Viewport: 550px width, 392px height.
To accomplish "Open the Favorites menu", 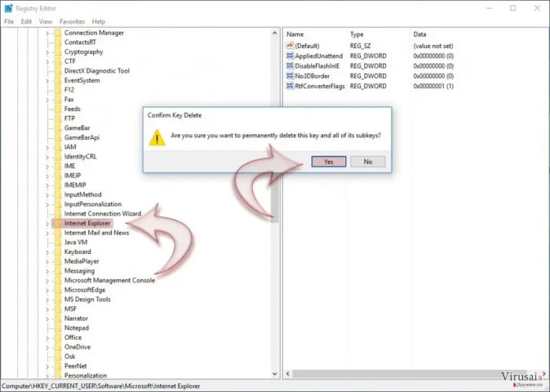I will coord(72,21).
